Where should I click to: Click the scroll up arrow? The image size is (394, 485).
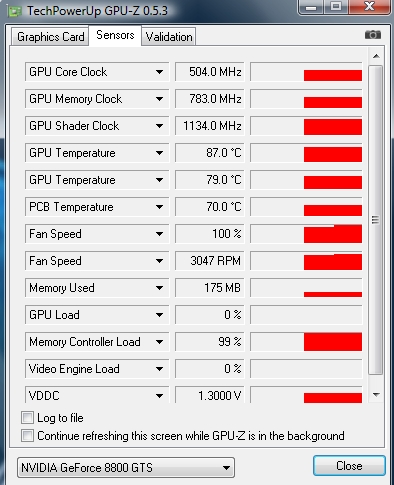point(376,56)
